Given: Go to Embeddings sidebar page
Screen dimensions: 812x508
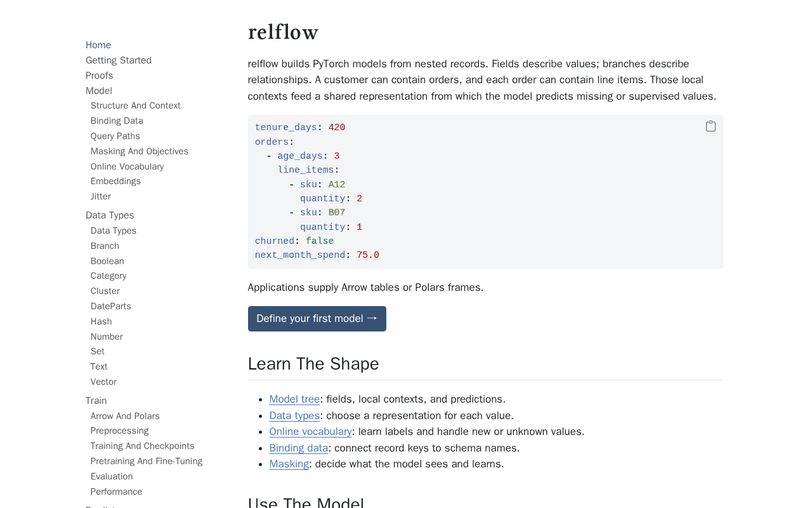Looking at the screenshot, I should [x=115, y=181].
